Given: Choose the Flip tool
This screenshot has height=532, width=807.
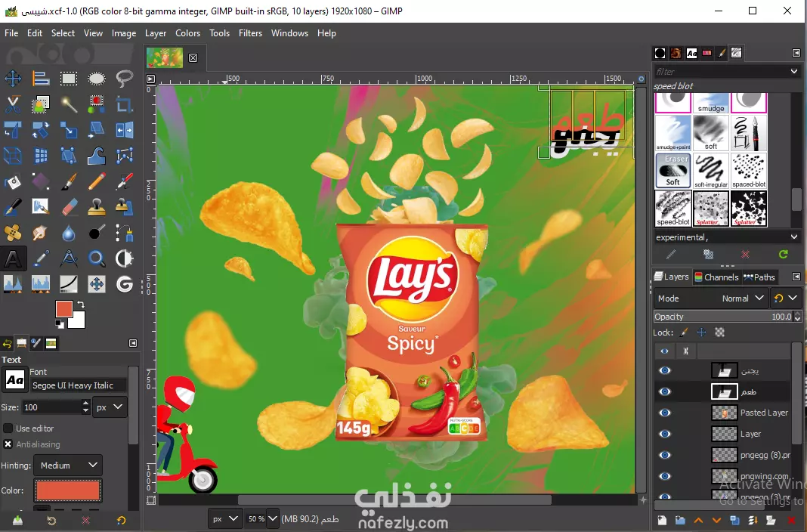Looking at the screenshot, I should coord(124,130).
